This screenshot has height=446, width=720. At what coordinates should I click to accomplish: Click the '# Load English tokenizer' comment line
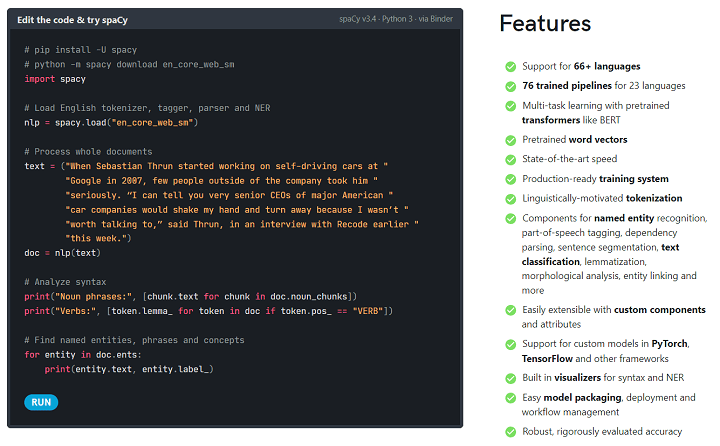point(147,108)
